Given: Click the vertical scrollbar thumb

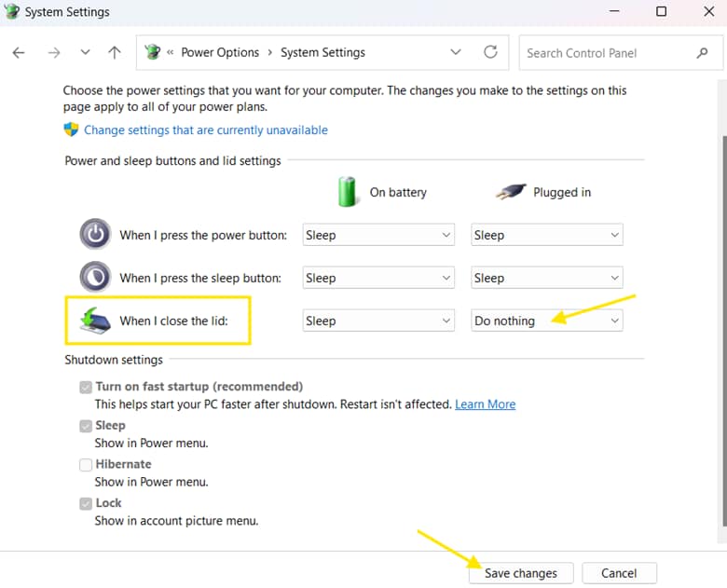Looking at the screenshot, I should [x=725, y=331].
